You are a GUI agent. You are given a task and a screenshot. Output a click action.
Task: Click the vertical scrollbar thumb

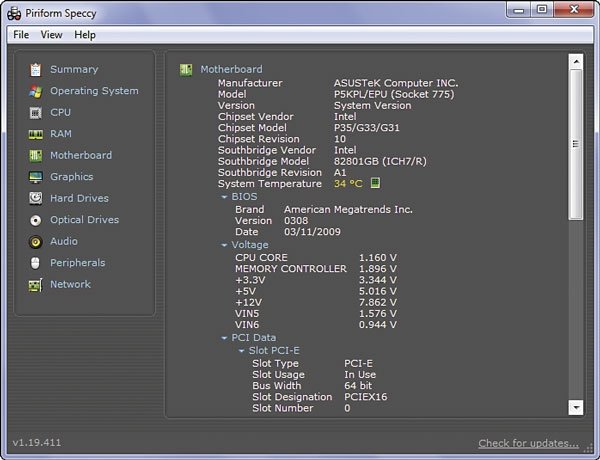point(576,144)
